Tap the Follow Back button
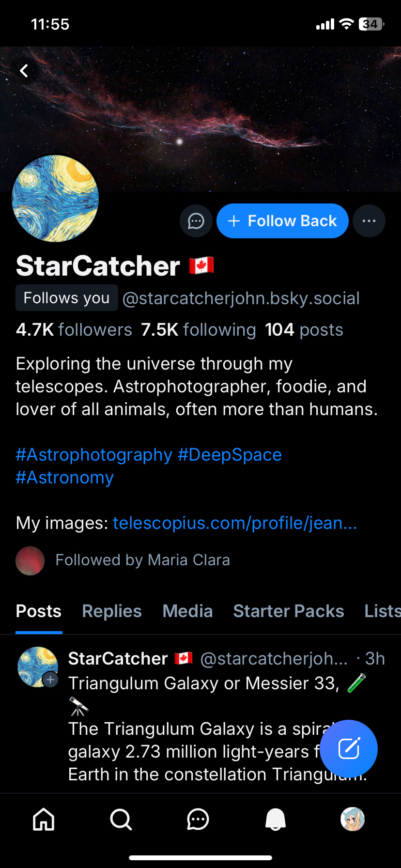Viewport: 401px width, 868px height. pos(282,221)
